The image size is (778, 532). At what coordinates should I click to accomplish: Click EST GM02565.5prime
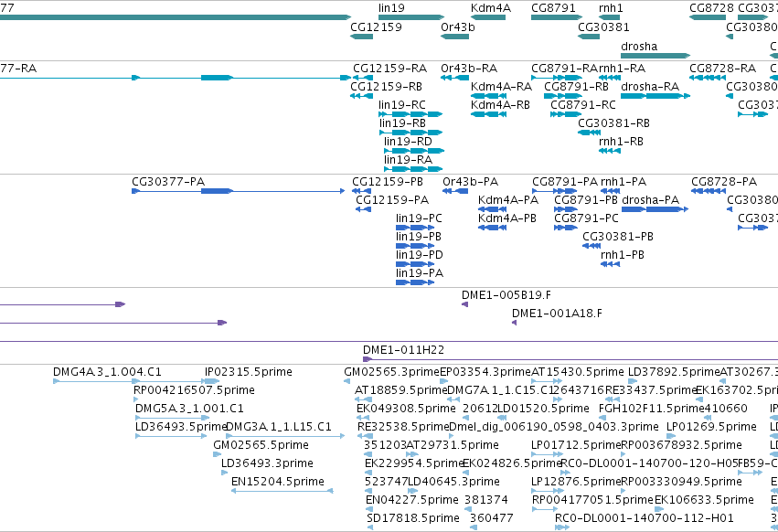tap(218, 454)
